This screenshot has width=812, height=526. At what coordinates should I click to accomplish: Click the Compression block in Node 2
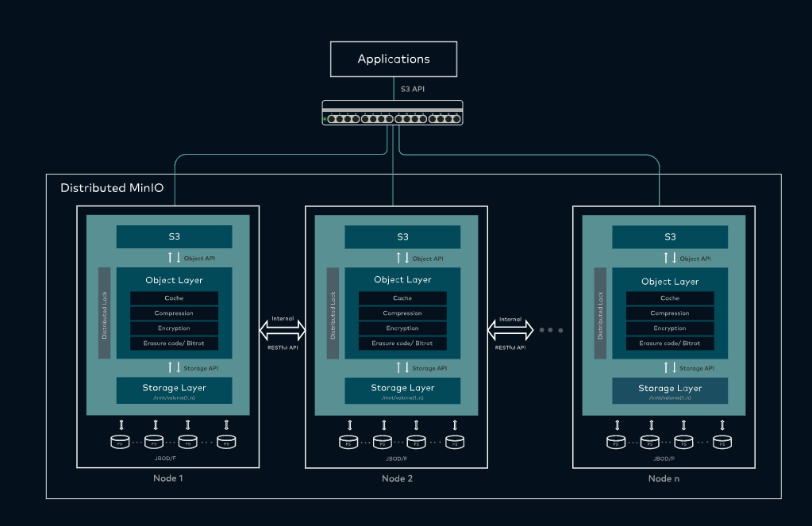click(402, 313)
